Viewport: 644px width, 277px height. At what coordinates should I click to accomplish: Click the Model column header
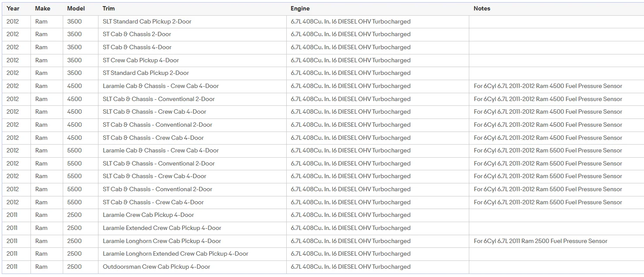(76, 8)
